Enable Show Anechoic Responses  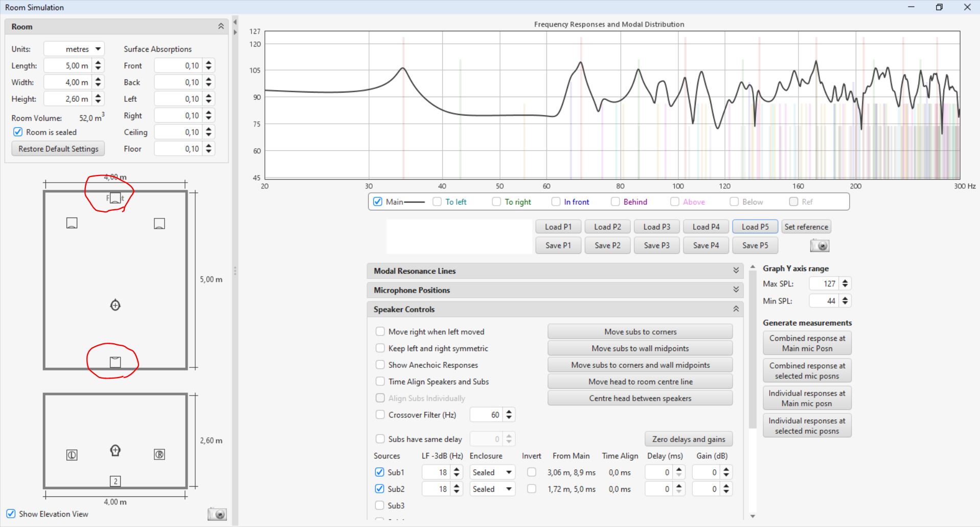tap(380, 365)
